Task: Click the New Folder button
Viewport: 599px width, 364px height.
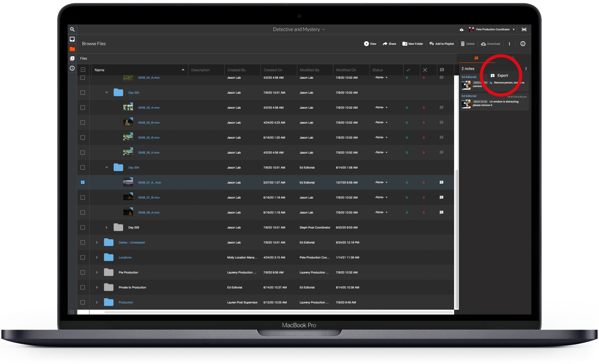Action: (413, 44)
